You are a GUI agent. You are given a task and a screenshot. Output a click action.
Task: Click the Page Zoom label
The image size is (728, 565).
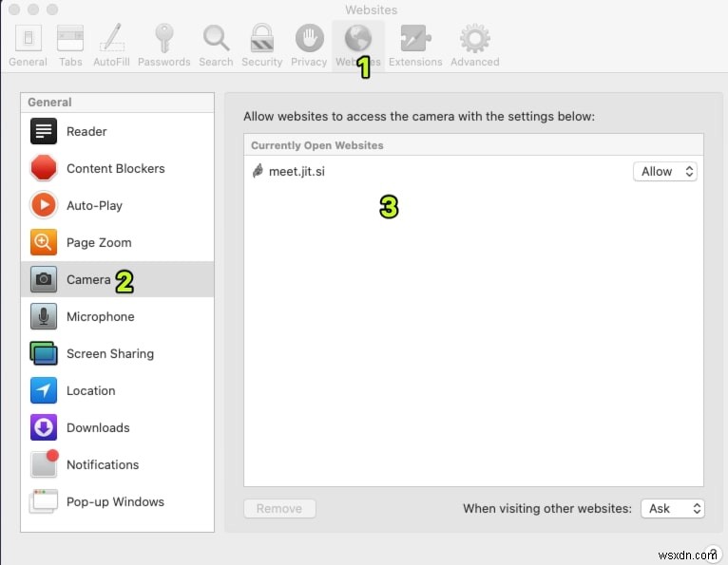tap(99, 242)
